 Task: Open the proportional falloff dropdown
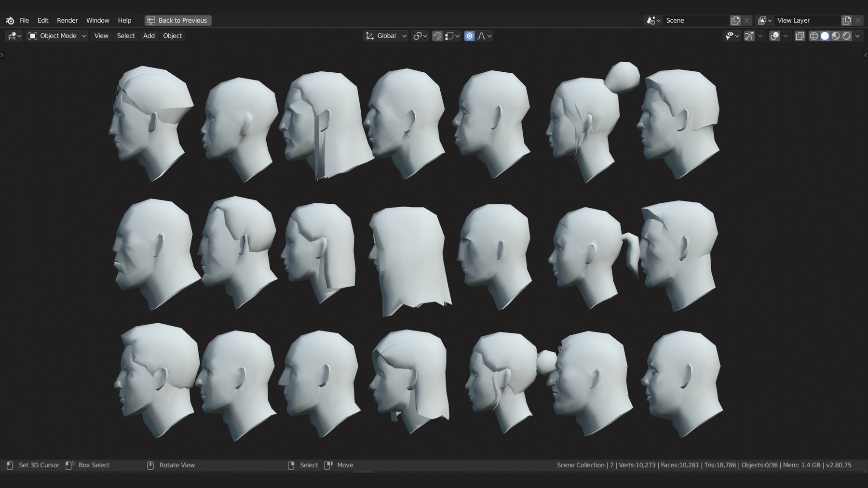(485, 36)
